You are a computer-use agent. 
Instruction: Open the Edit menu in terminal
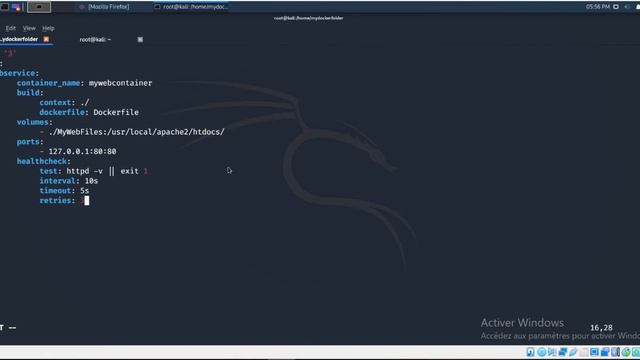[x=11, y=28]
